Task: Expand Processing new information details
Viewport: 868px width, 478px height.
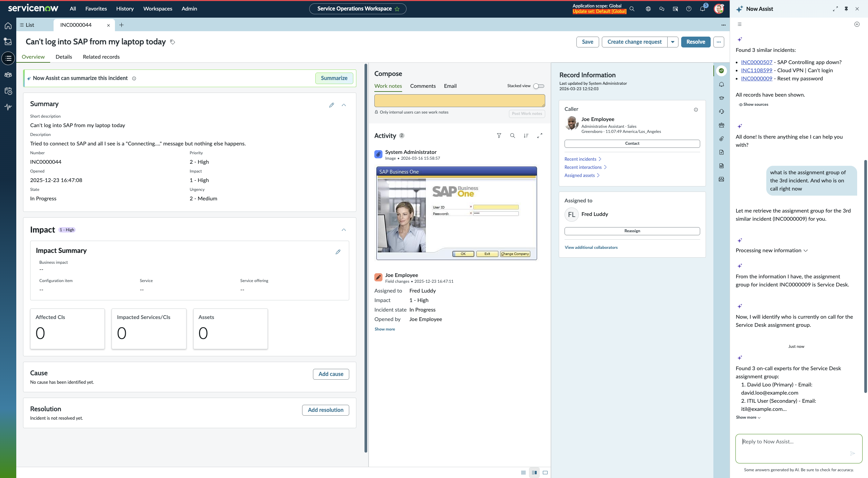Action: point(772,251)
